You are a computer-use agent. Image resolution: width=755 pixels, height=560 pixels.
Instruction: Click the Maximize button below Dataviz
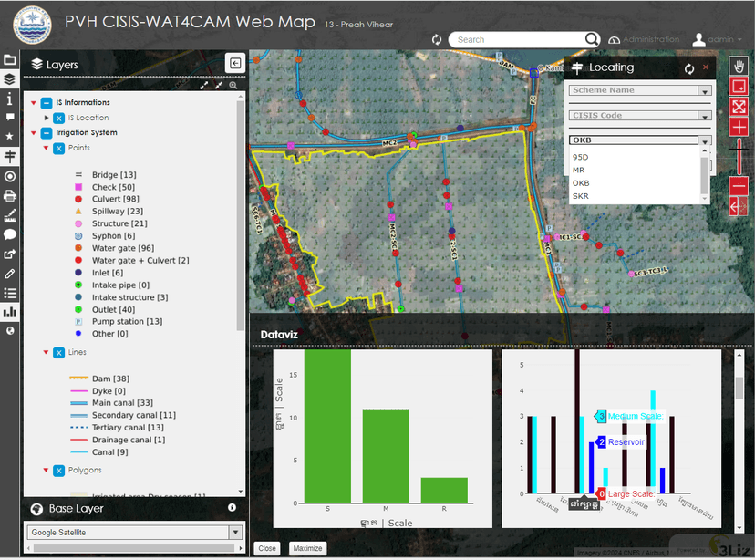point(305,549)
